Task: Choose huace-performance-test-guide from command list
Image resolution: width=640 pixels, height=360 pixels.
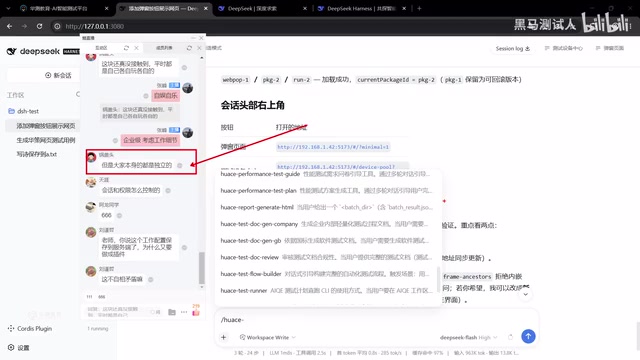Action: click(326, 174)
